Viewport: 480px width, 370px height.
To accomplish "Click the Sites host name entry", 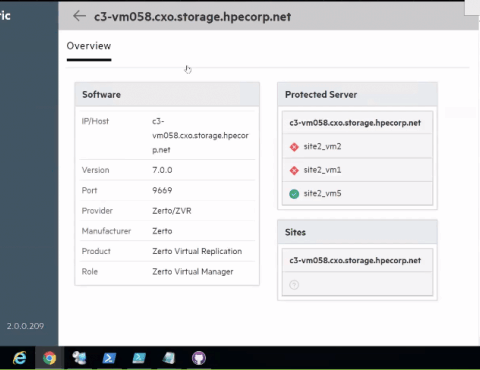I will click(x=355, y=260).
